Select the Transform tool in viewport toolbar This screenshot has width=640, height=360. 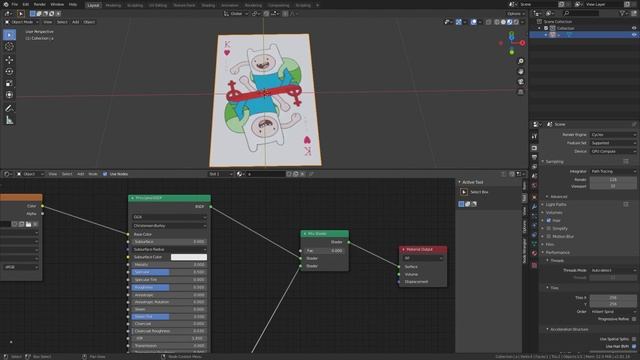(9, 95)
